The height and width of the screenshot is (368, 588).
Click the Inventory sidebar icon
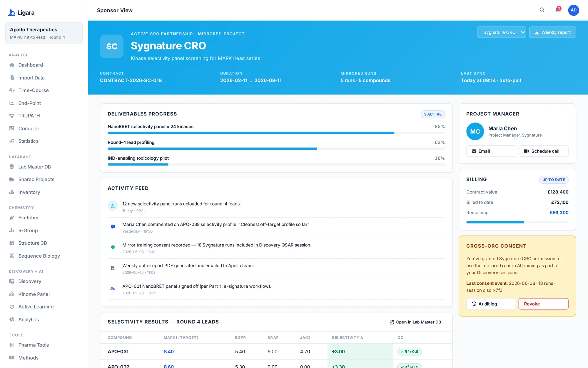[x=12, y=192]
